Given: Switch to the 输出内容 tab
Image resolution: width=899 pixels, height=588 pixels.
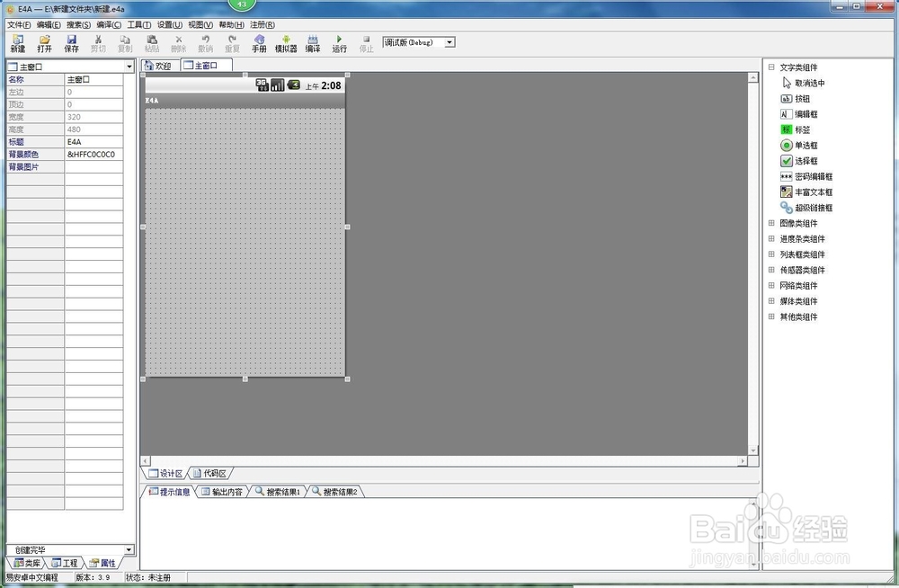Looking at the screenshot, I should coord(222,492).
